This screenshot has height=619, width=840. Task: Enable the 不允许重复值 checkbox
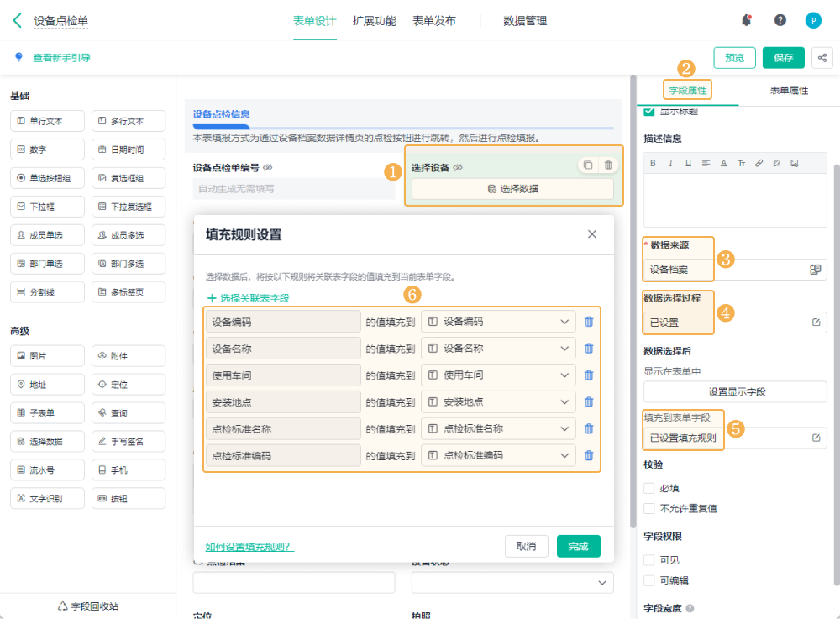point(648,508)
